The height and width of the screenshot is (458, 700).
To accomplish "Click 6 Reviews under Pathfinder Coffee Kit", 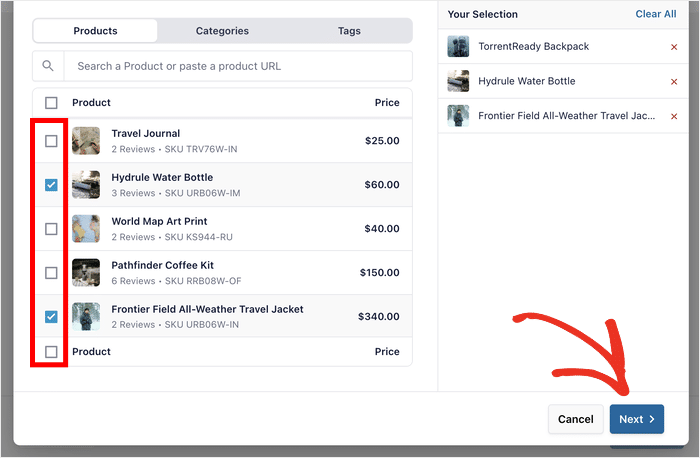I will tap(133, 281).
